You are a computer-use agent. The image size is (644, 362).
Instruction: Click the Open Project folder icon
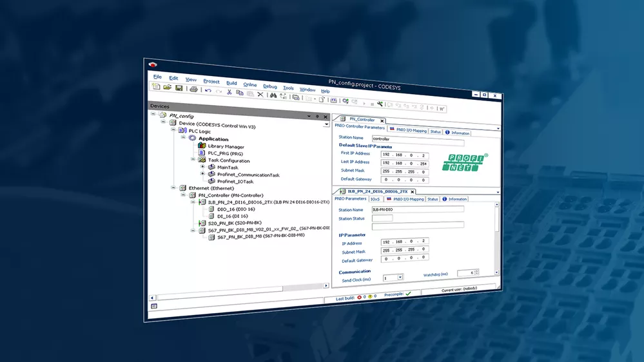click(x=167, y=87)
